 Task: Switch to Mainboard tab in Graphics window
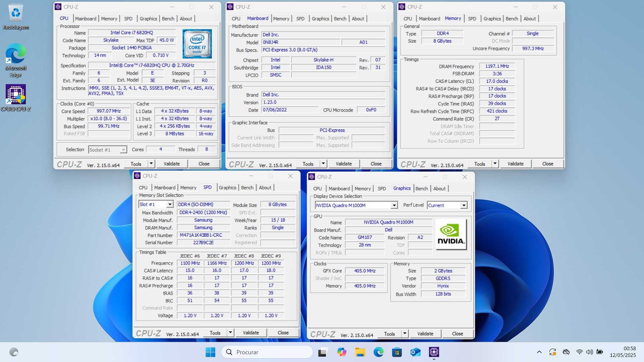pyautogui.click(x=339, y=189)
